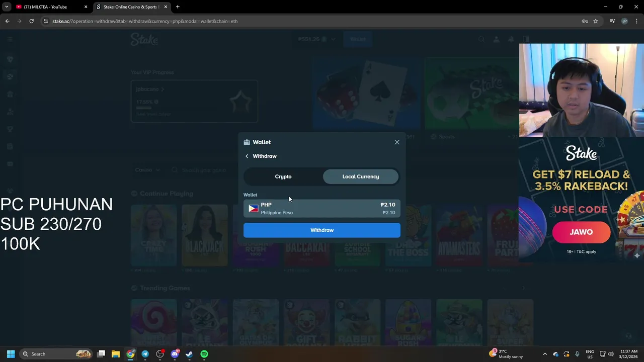
Task: Click the dimmed Wallet button in Stake header
Action: [x=358, y=39]
